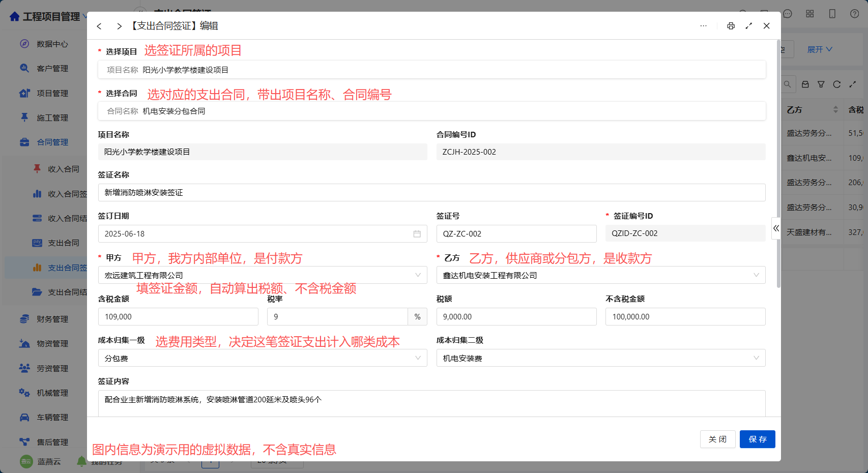Image resolution: width=868 pixels, height=473 pixels.
Task: Click the expand icon in background toolbar
Action: pyautogui.click(x=853, y=84)
